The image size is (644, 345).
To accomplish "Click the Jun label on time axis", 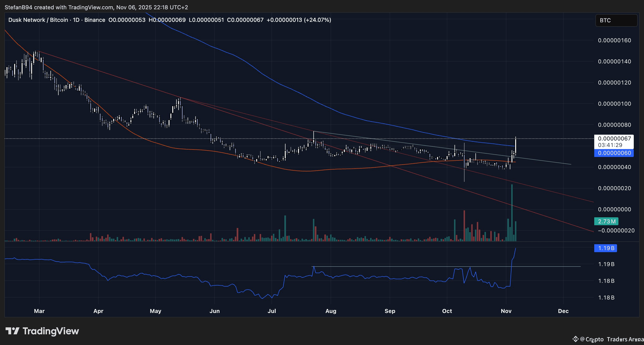I will 215,311.
